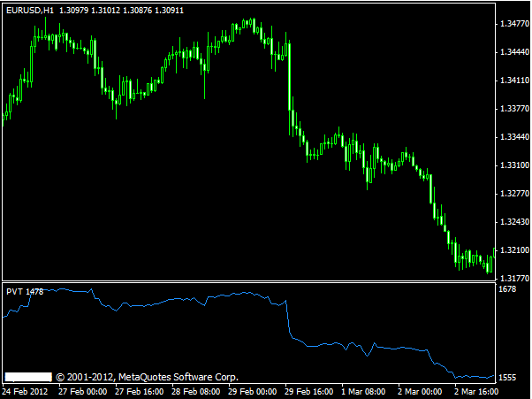Click the EURUSD,H1 chart title text

click(x=30, y=11)
